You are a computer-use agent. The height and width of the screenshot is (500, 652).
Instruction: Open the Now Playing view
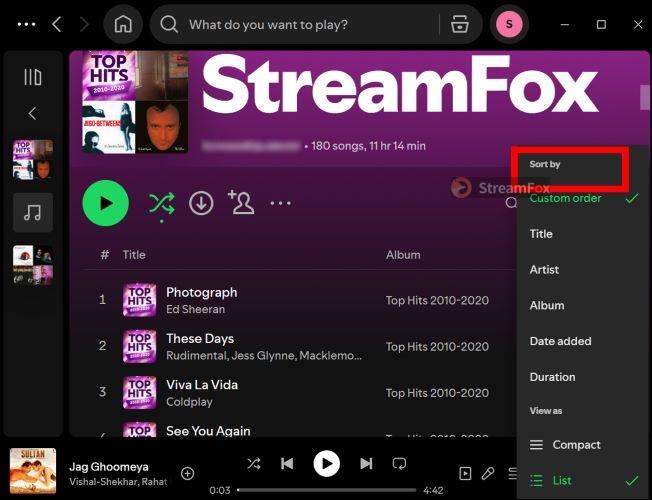[x=465, y=473]
